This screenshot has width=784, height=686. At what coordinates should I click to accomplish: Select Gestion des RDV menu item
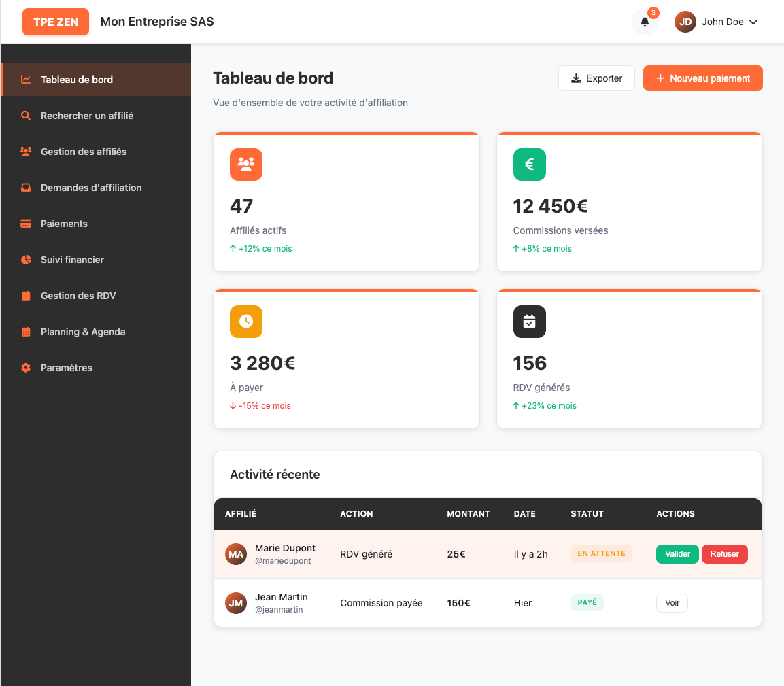click(x=78, y=296)
